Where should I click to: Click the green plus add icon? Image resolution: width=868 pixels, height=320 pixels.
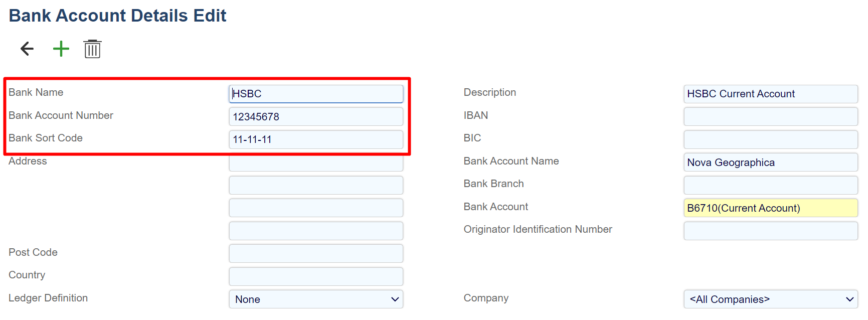(61, 49)
